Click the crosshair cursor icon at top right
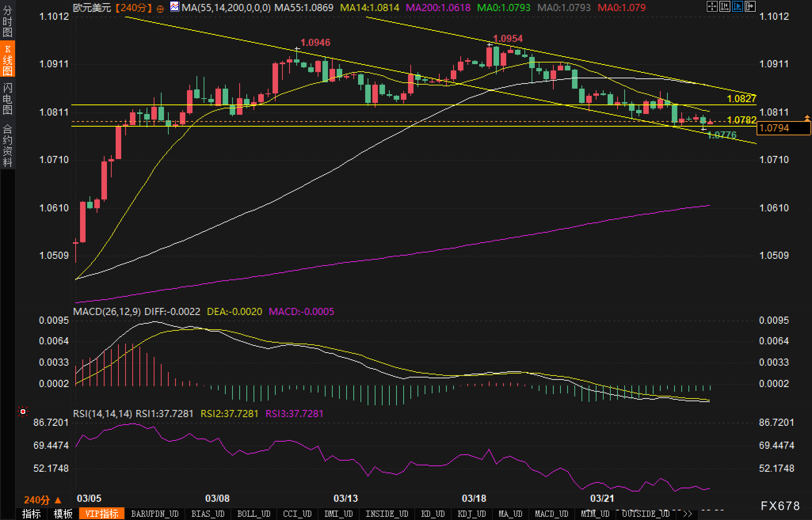 pyautogui.click(x=712, y=6)
